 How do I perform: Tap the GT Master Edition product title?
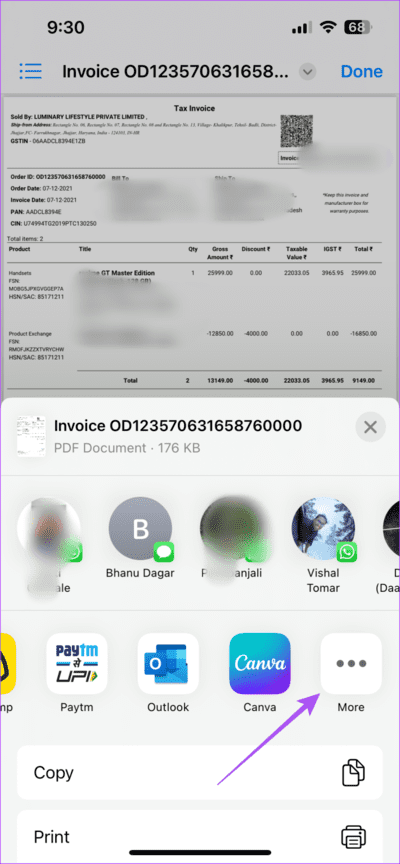125,273
